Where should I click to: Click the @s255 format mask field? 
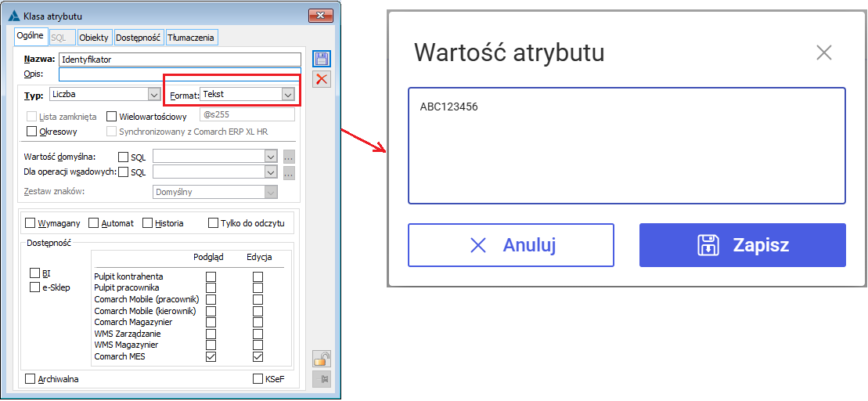click(247, 115)
